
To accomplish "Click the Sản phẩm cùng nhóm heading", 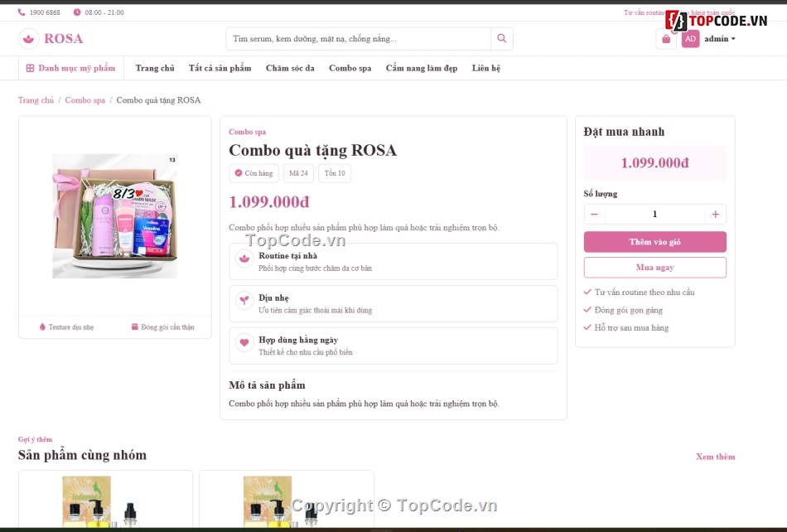I will pyautogui.click(x=82, y=455).
